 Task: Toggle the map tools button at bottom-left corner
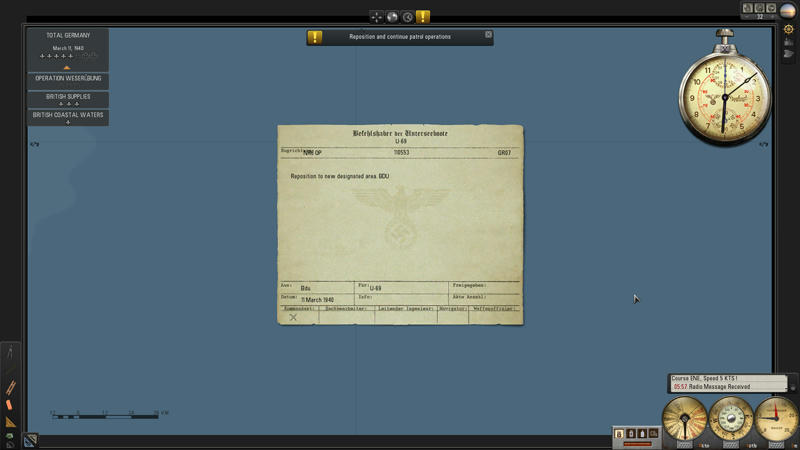pos(30,440)
